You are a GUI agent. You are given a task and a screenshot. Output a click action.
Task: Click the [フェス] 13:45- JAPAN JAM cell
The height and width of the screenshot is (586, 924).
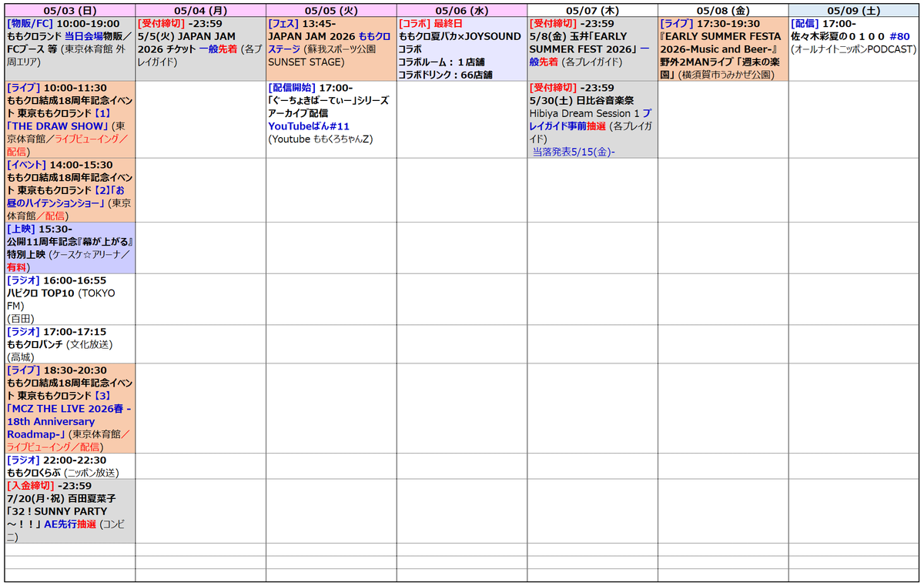[x=332, y=49]
